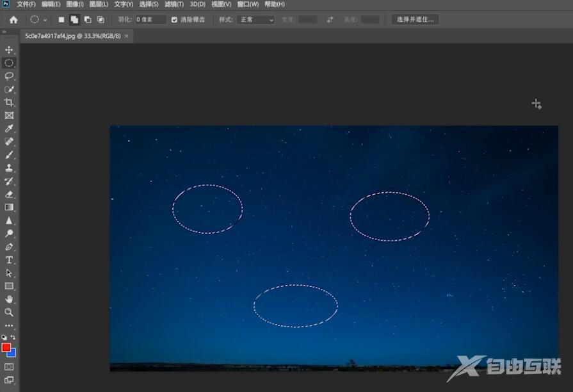Toggle Quick Mask mode
Viewport: 573px width, 392px height.
[x=9, y=367]
